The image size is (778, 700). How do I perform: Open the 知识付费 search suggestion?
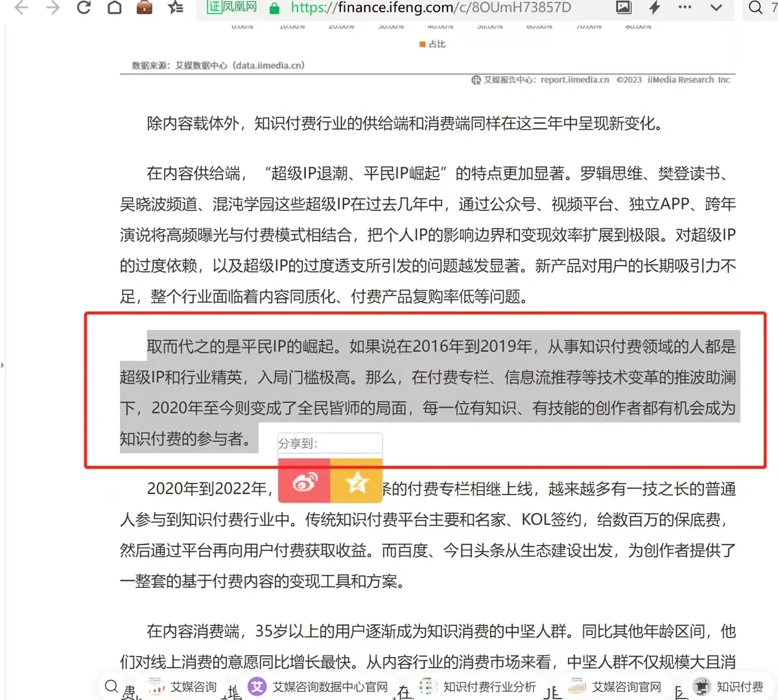coord(728,687)
